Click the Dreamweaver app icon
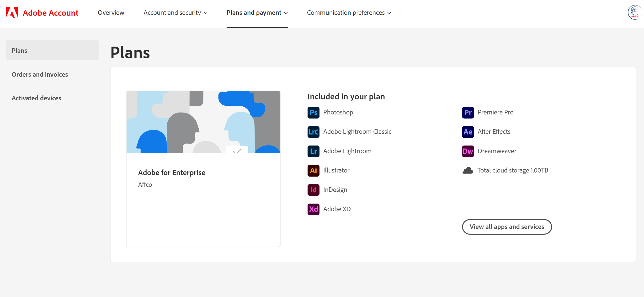644x297 pixels. point(468,151)
